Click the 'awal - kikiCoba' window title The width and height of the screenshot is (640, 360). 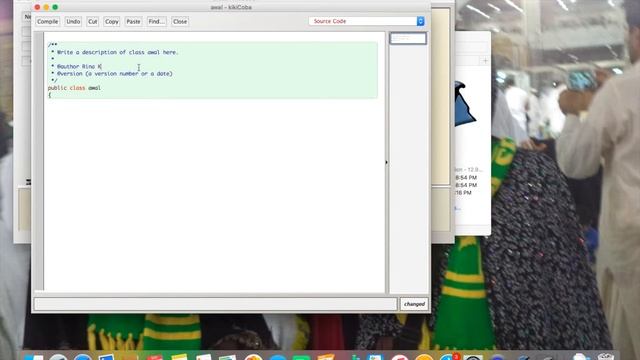[231, 7]
